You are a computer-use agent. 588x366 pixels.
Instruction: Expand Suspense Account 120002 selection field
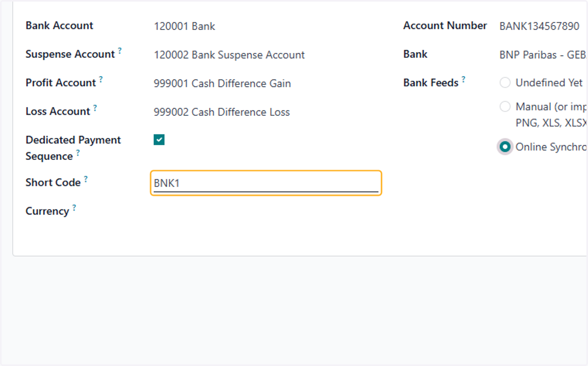pos(266,54)
